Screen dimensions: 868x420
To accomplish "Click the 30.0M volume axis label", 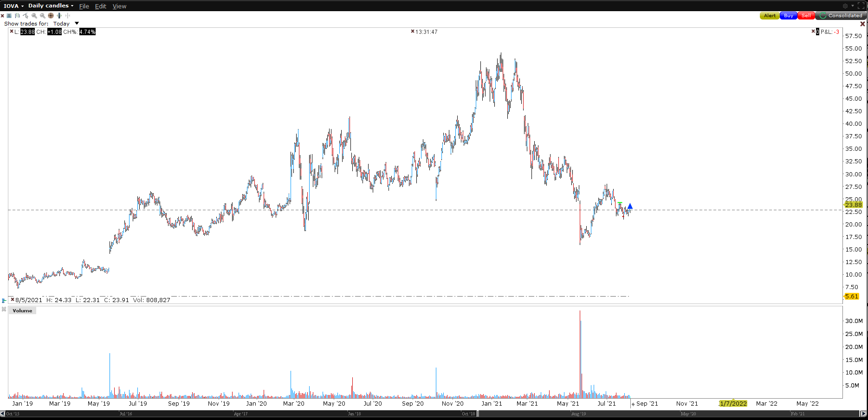I will pyautogui.click(x=854, y=321).
